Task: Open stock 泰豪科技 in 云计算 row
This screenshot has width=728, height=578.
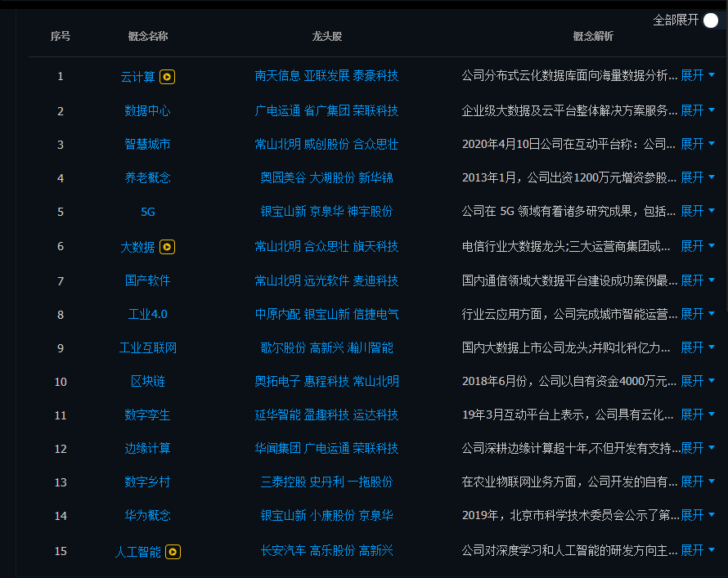Action: click(375, 75)
